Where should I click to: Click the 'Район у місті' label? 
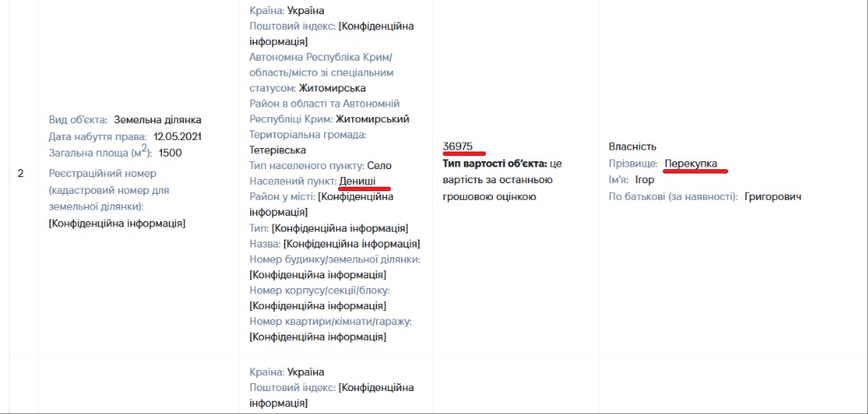click(x=283, y=196)
